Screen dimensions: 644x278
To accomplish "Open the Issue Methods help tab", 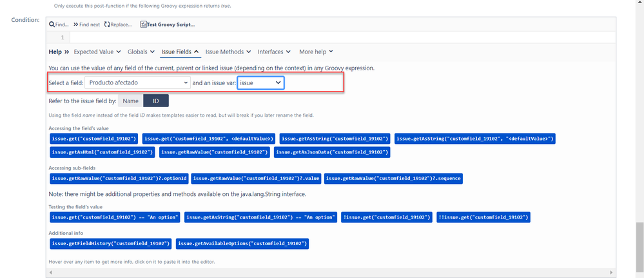I will pos(228,52).
